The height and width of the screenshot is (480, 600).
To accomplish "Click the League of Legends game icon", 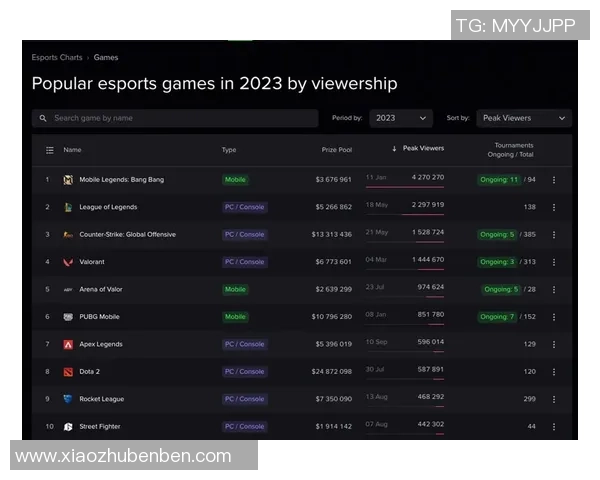I will coord(68,207).
